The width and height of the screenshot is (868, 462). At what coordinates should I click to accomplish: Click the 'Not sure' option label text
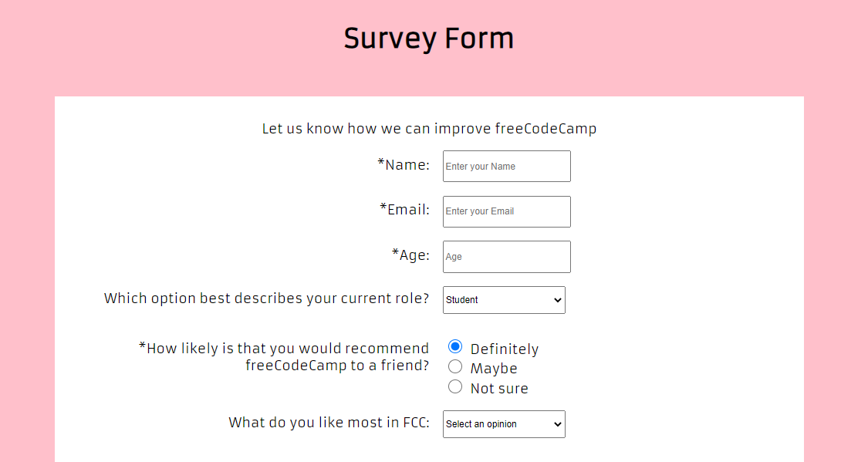tap(499, 389)
